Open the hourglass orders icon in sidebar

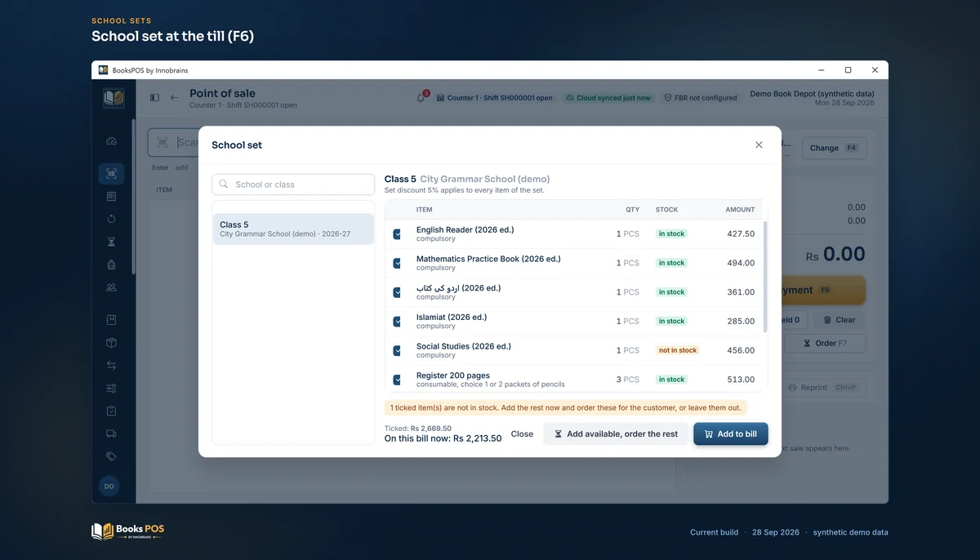coord(111,242)
